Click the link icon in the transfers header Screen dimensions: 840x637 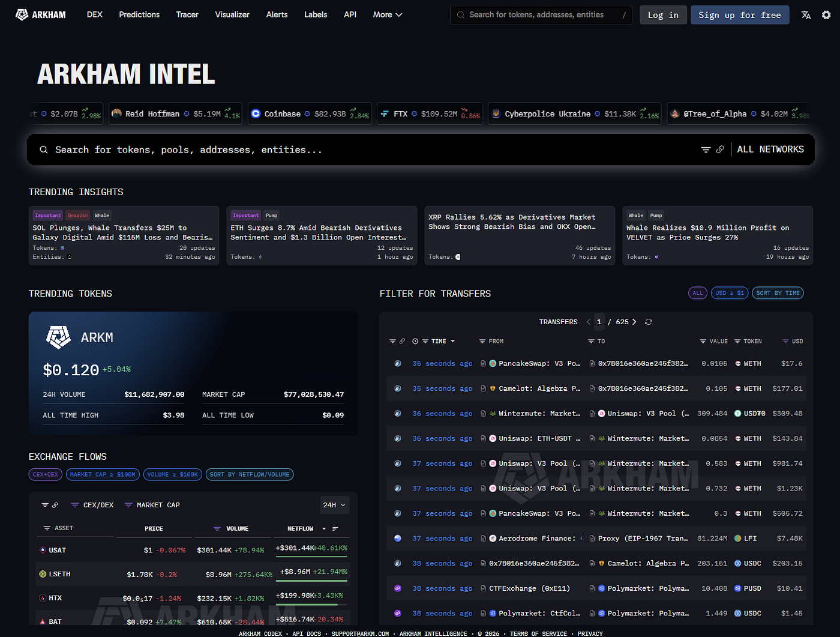pos(402,341)
